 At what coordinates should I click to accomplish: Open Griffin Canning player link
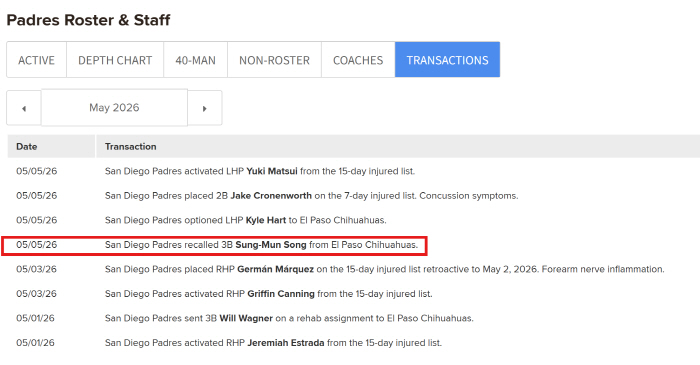[x=281, y=294]
